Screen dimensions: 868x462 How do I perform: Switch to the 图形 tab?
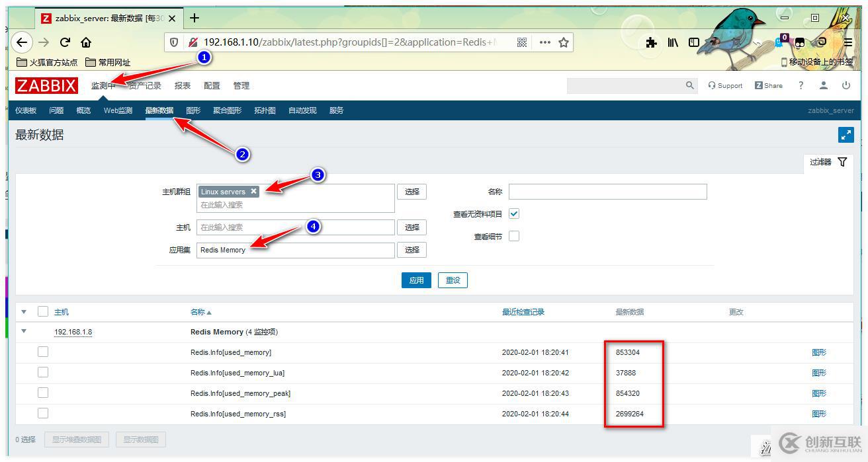click(193, 110)
